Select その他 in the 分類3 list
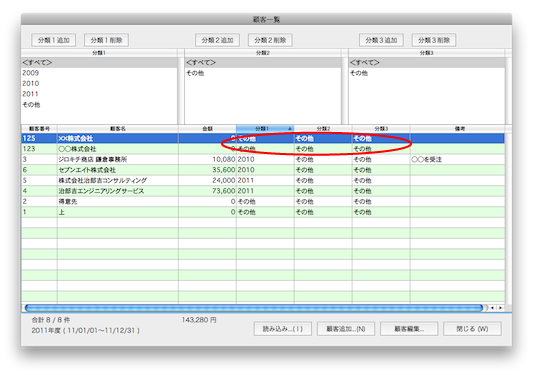533x375 pixels. click(x=427, y=73)
